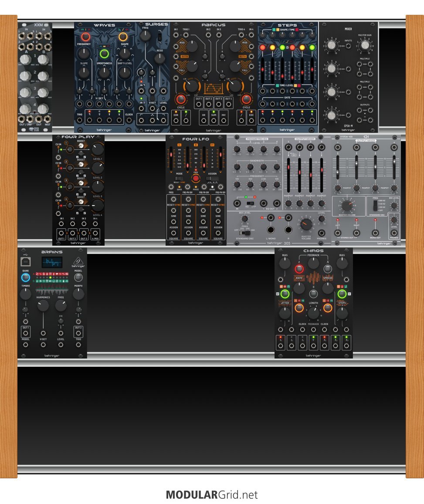This screenshot has width=424, height=504.
Task: Select the Abacus EOR jack
Action: (176, 121)
